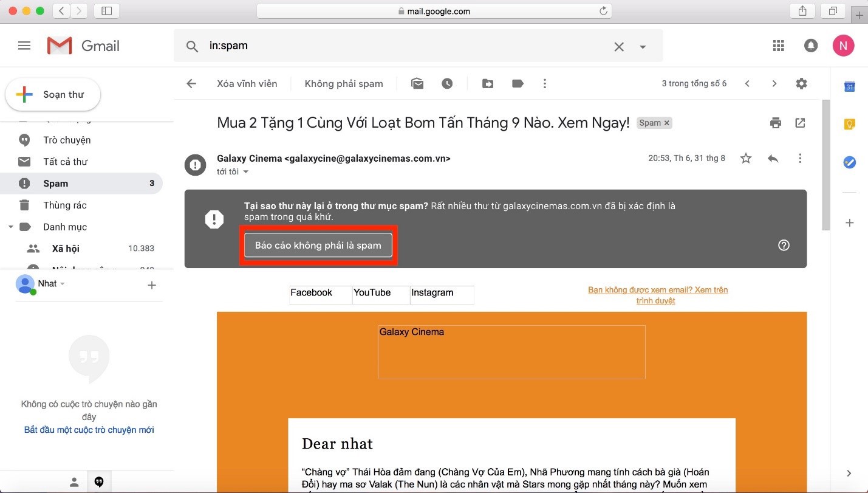Open the account avatar N
The height and width of the screenshot is (493, 868).
[843, 46]
